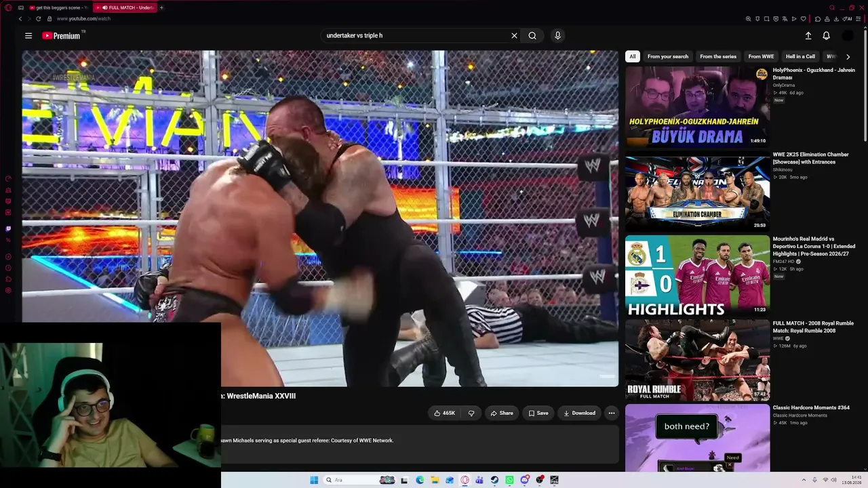Open the browser AI assistant button
This screenshot has height=488, width=868.
click(848, 19)
